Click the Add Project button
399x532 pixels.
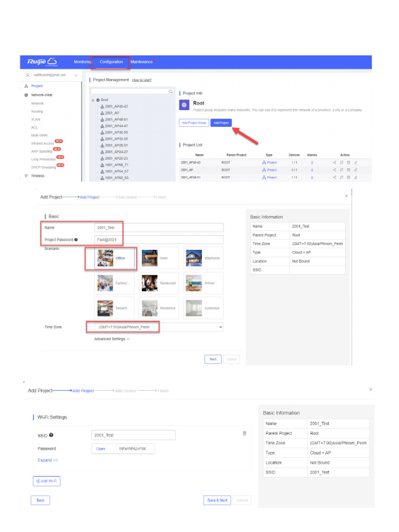[x=221, y=123]
